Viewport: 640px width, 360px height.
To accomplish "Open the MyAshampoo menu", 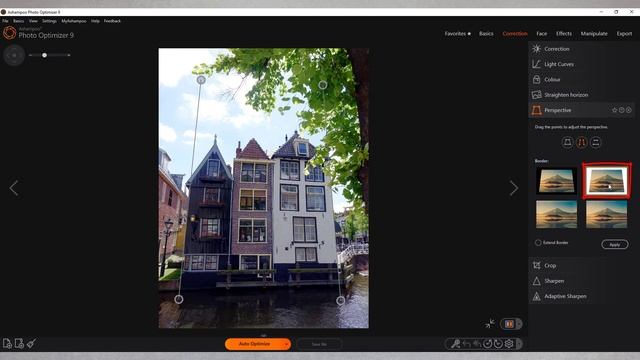I will coord(74,21).
